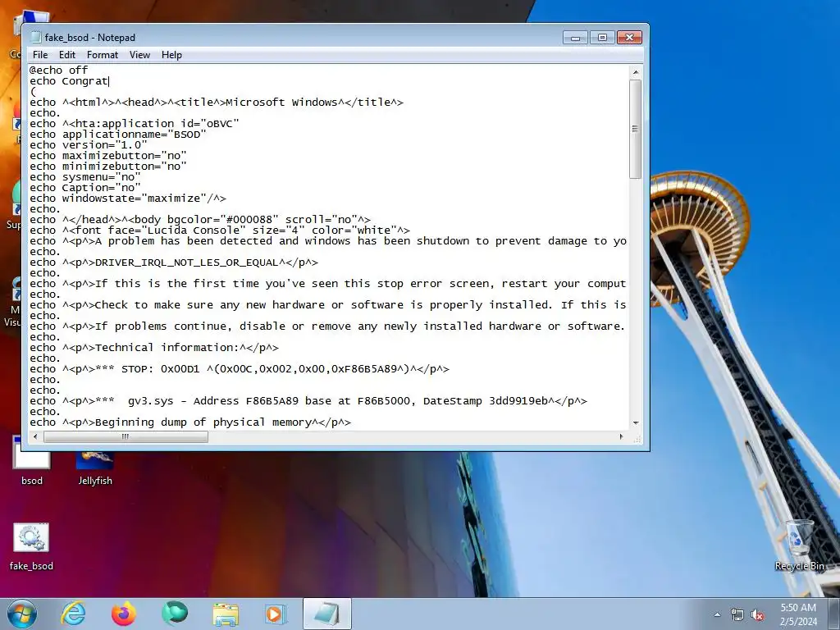Screen dimensions: 840x630
Task: Open the green globe browser taskbar icon
Action: 175,614
